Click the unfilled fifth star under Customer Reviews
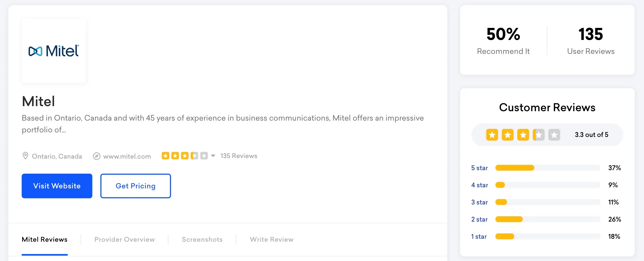This screenshot has height=261, width=644. click(555, 135)
